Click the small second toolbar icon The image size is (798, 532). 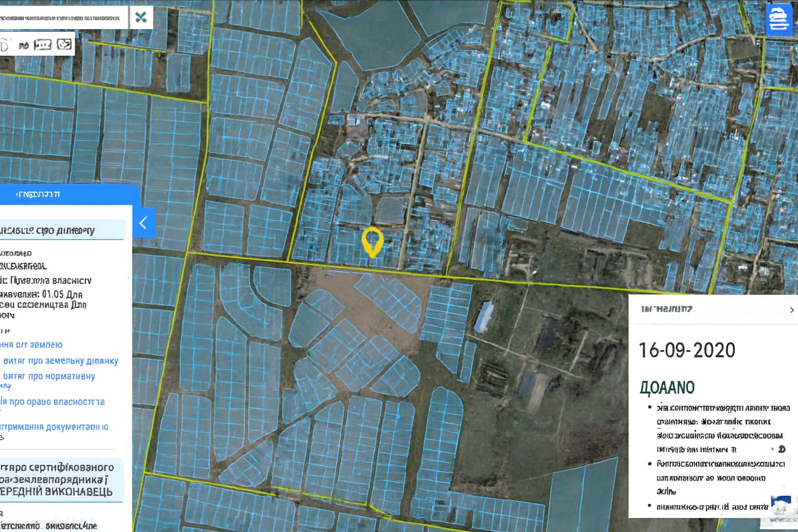pyautogui.click(x=23, y=46)
